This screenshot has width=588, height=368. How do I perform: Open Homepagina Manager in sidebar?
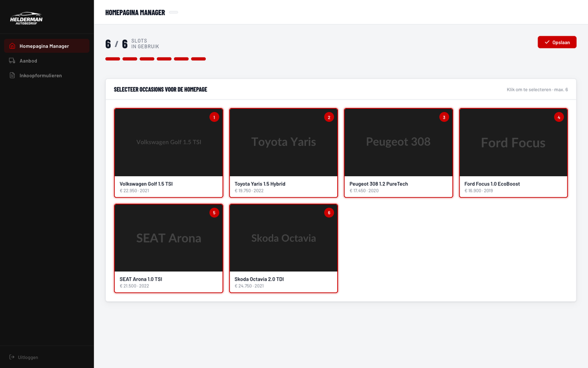[x=47, y=46]
